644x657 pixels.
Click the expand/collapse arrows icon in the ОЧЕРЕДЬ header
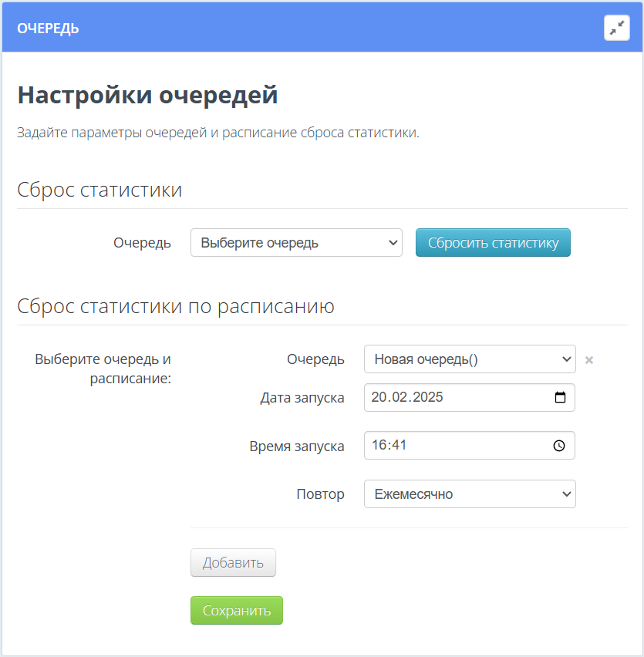tap(616, 27)
